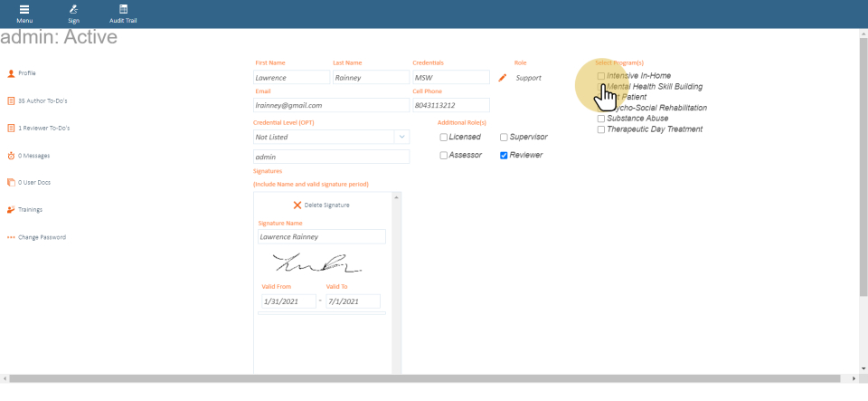This screenshot has width=868, height=401.
Task: Click the Sign pen icon
Action: 74,9
